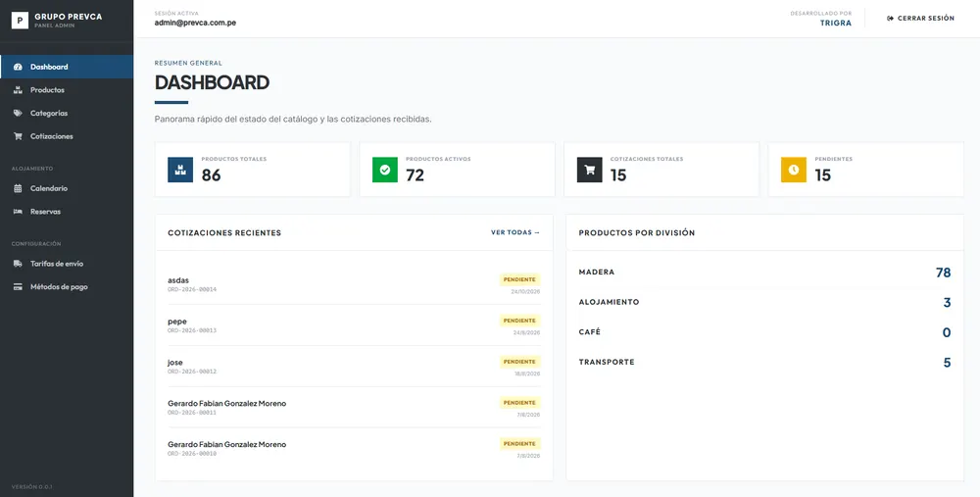
Task: Click the Dashboard gauge icon in sidebar
Action: tap(18, 67)
